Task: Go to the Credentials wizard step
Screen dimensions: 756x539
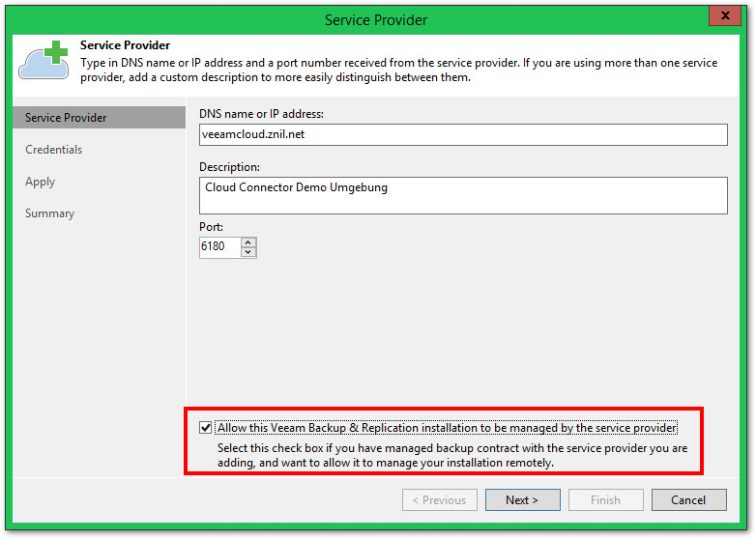Action: tap(54, 150)
